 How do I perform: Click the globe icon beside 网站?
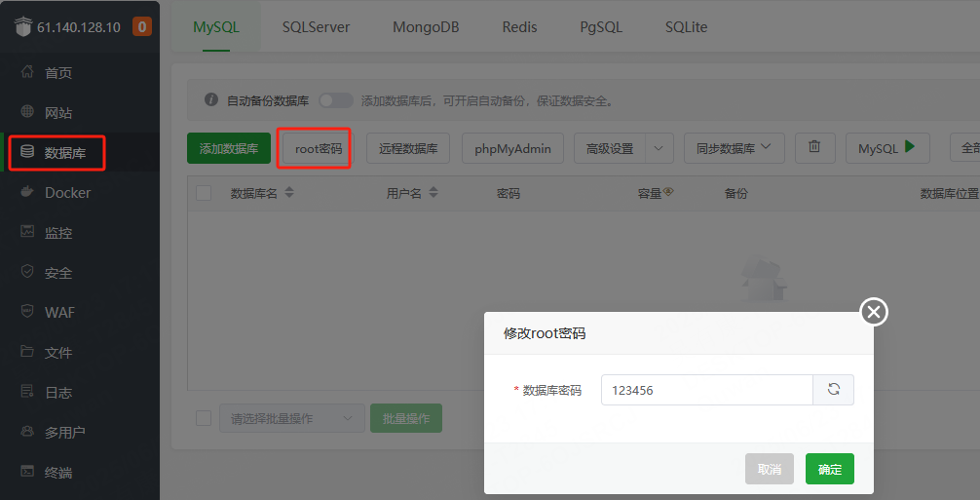coord(27,112)
